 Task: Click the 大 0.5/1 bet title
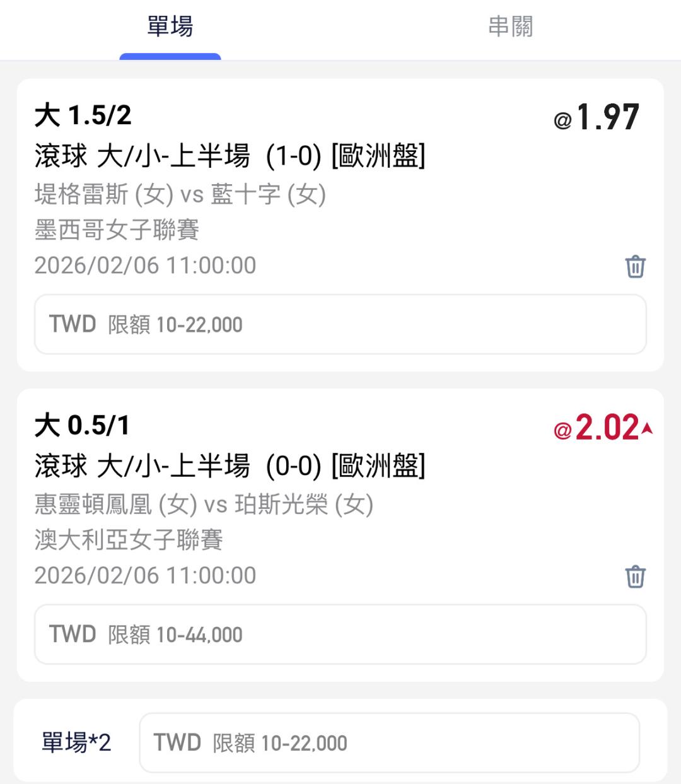click(x=81, y=426)
